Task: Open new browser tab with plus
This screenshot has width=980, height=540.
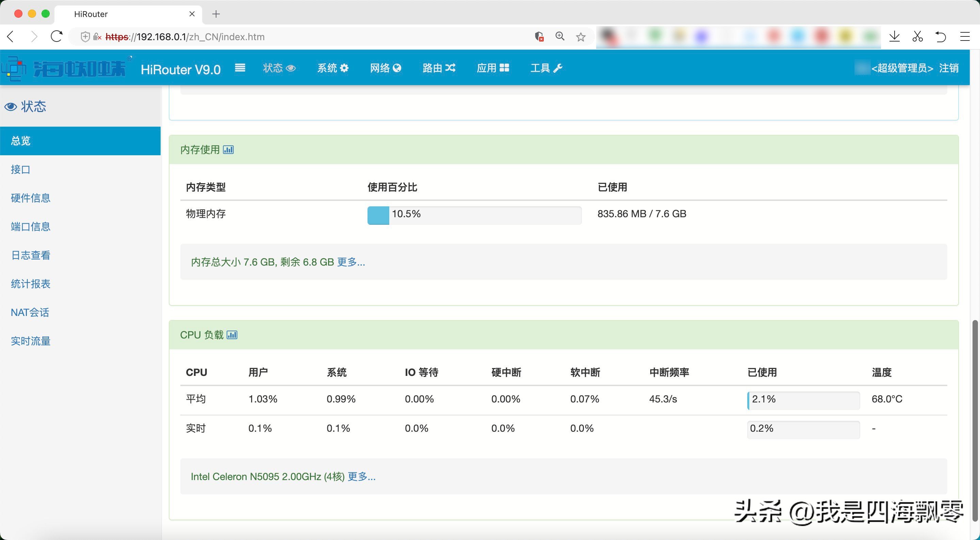Action: [x=216, y=14]
